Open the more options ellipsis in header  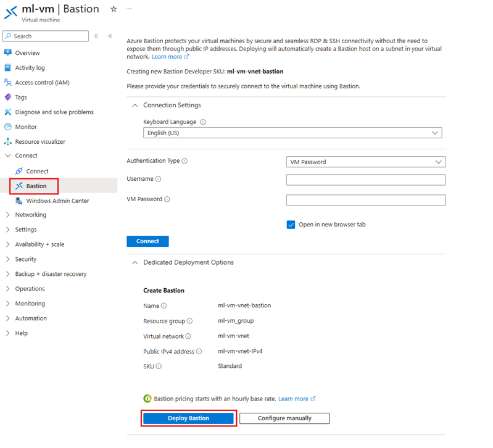coord(128,9)
